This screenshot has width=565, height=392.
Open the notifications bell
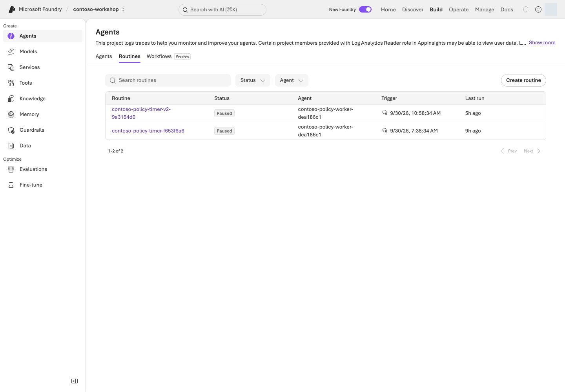(x=526, y=9)
